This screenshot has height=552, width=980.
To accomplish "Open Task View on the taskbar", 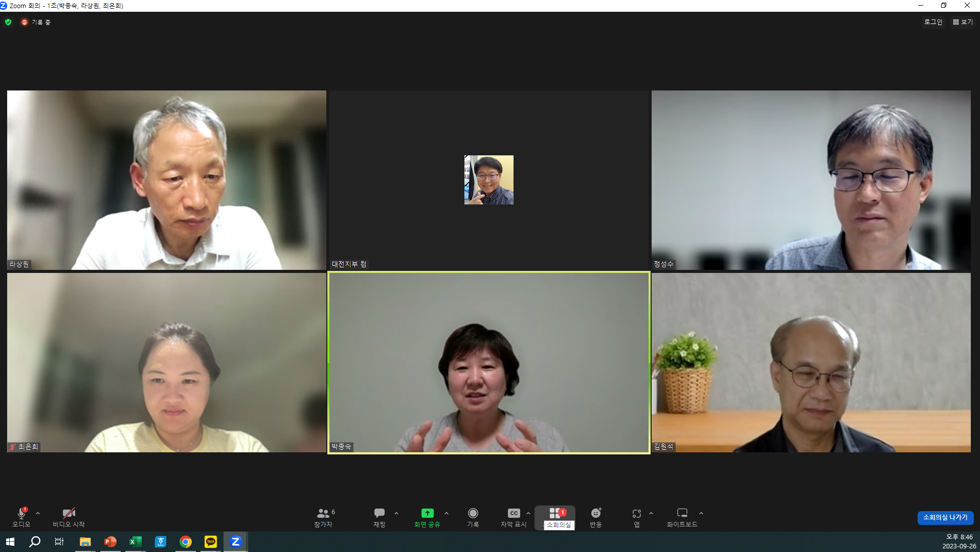I will pos(59,542).
